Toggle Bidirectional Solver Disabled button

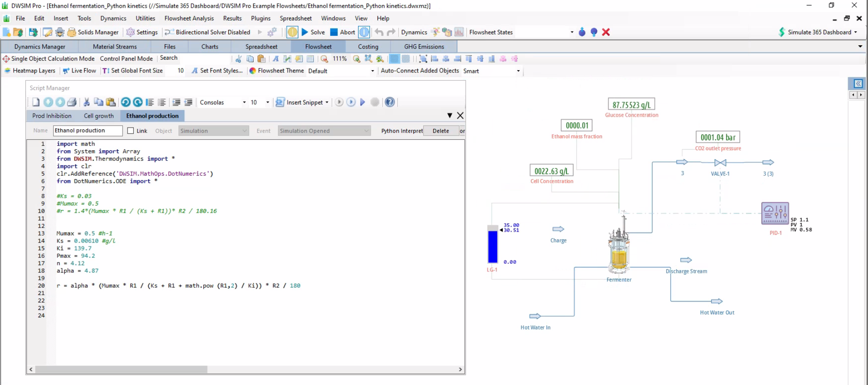[208, 32]
